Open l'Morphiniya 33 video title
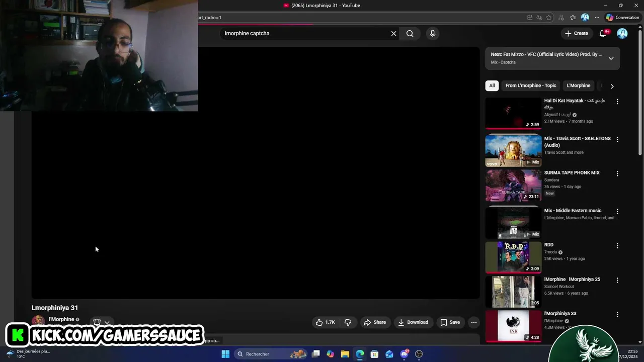 coord(560,314)
